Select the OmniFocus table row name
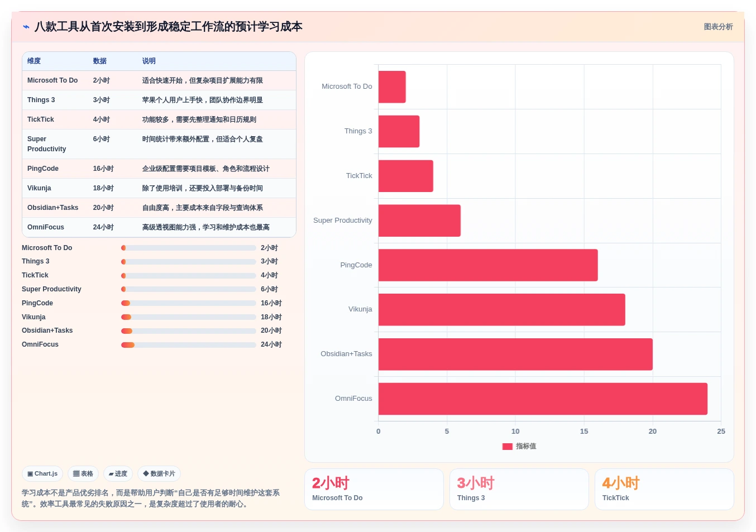 (46, 227)
